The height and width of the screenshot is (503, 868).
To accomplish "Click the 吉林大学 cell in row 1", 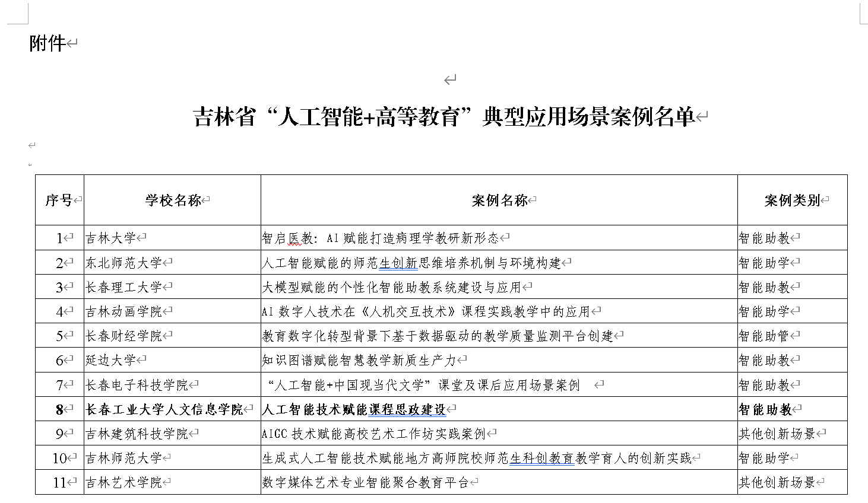I will [111, 238].
